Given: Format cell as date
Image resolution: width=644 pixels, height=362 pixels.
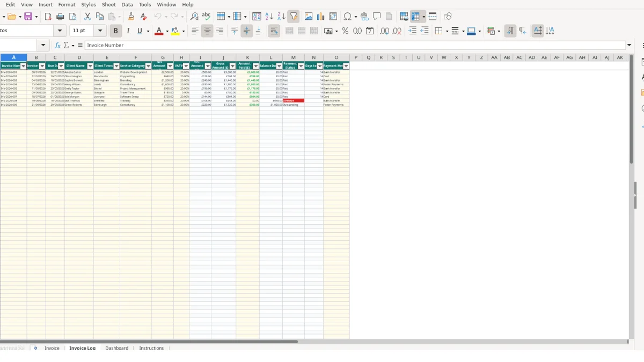Looking at the screenshot, I should click(370, 31).
